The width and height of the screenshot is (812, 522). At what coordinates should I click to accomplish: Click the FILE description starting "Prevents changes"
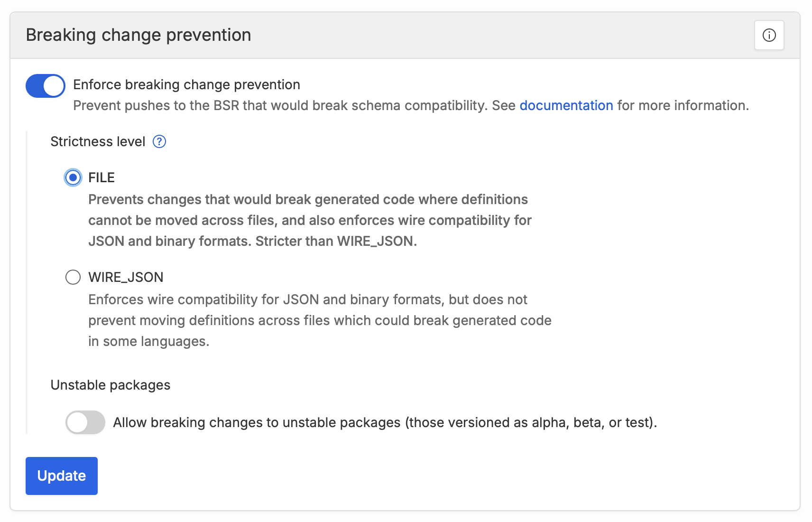[x=310, y=220]
